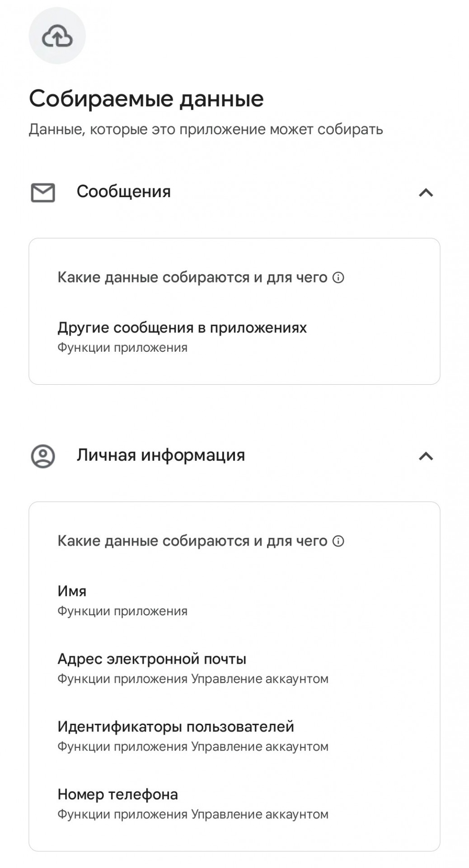The width and height of the screenshot is (469, 868).
Task: Select Адрес электронной почты entry
Action: point(193,668)
